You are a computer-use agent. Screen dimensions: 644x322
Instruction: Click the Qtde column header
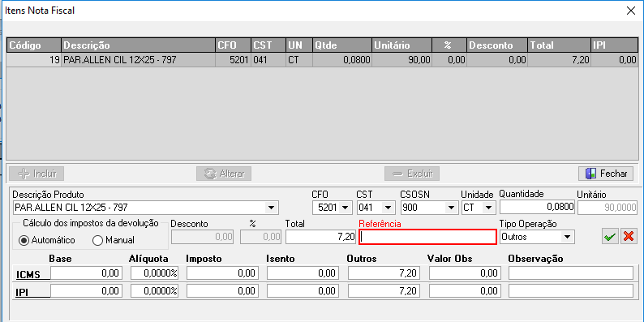342,45
